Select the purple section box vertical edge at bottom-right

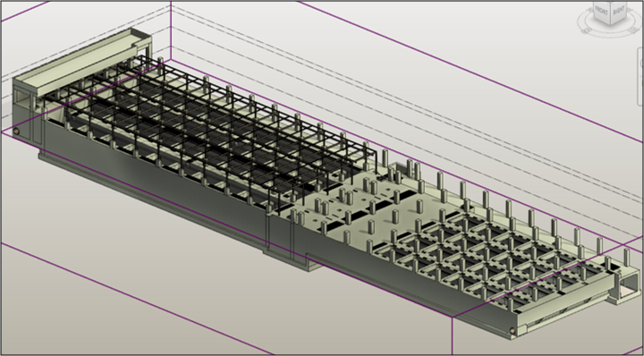(x=453, y=336)
